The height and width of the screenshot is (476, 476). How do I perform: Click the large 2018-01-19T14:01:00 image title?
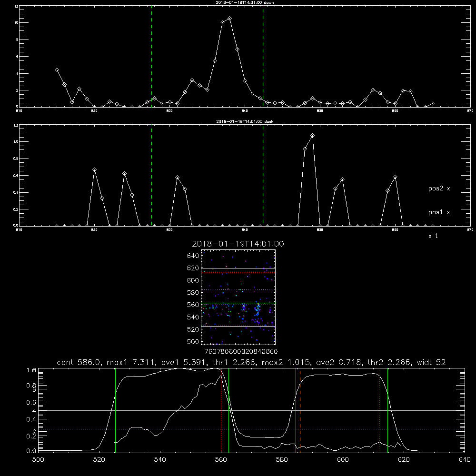point(238,244)
